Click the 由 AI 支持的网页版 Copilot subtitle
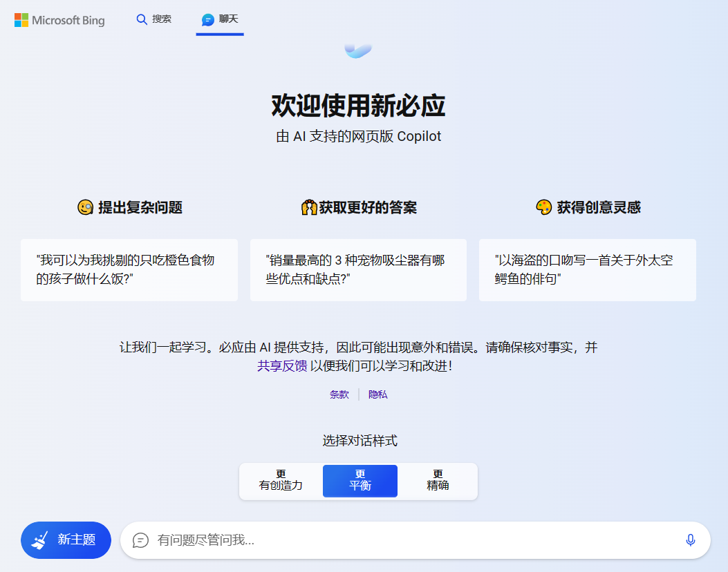Viewport: 728px width, 572px height. click(x=358, y=136)
